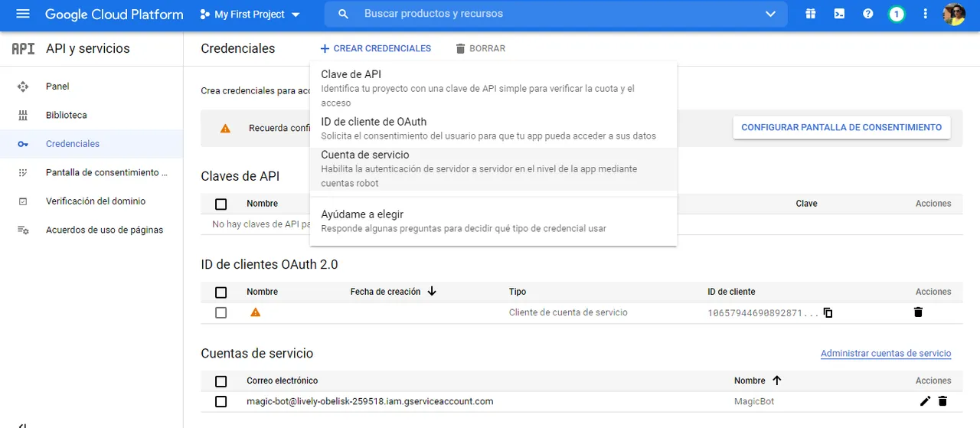Click Cliente de cuenta de servicio cell
980x428 pixels.
[x=568, y=312]
